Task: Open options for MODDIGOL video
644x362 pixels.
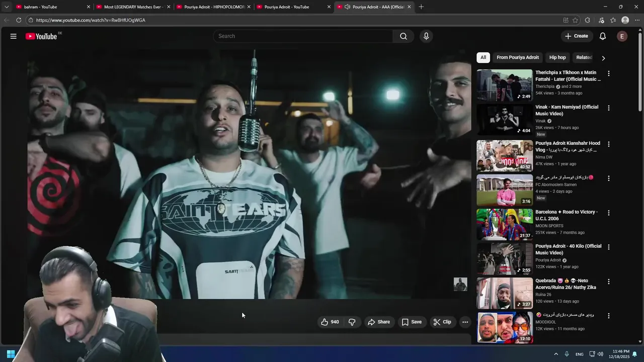Action: [608, 316]
